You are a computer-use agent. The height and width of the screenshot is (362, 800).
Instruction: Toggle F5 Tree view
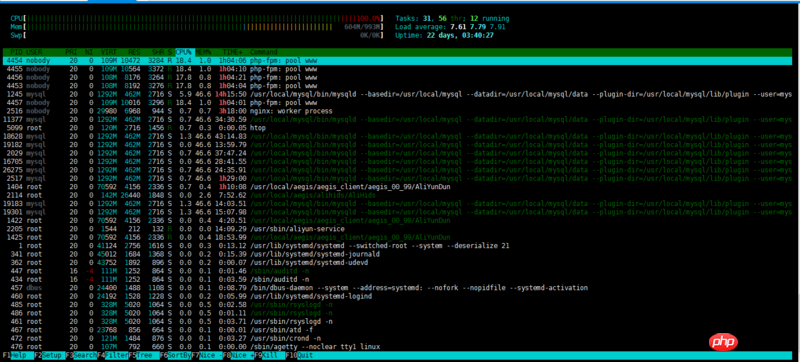(144, 355)
